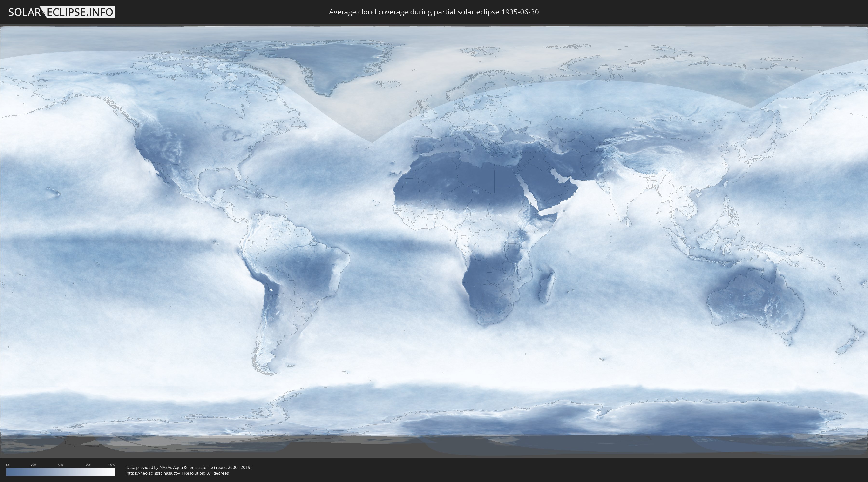Click the 75% legend label
Screen dimensions: 868x482
point(88,465)
